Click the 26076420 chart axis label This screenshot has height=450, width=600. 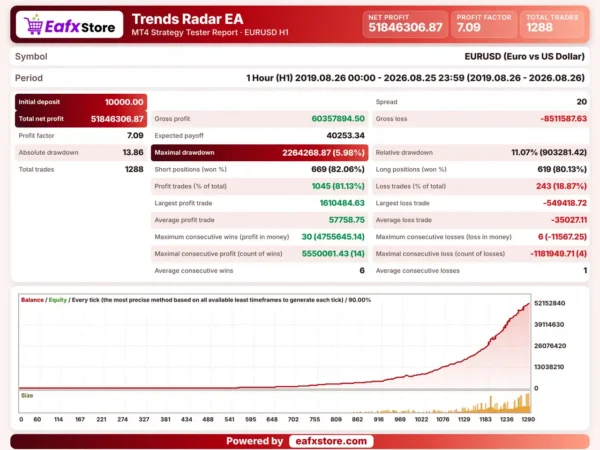(550, 346)
